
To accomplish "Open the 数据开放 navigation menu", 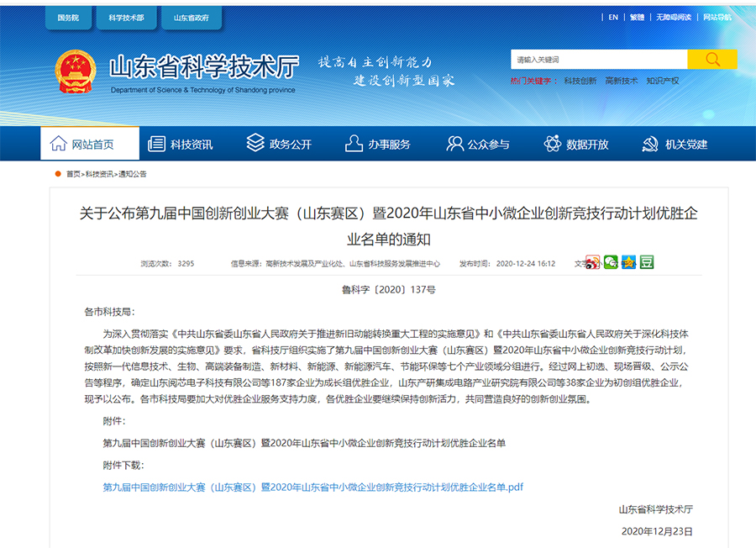I will click(576, 144).
